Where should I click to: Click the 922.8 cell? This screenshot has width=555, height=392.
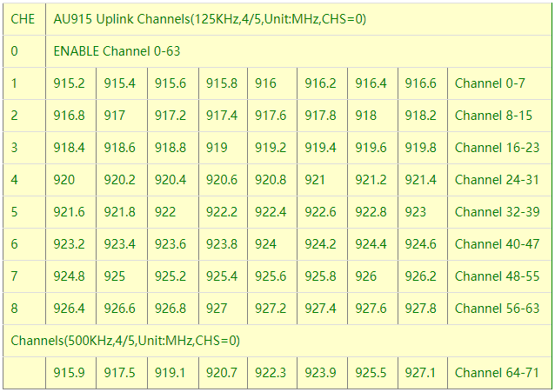372,212
